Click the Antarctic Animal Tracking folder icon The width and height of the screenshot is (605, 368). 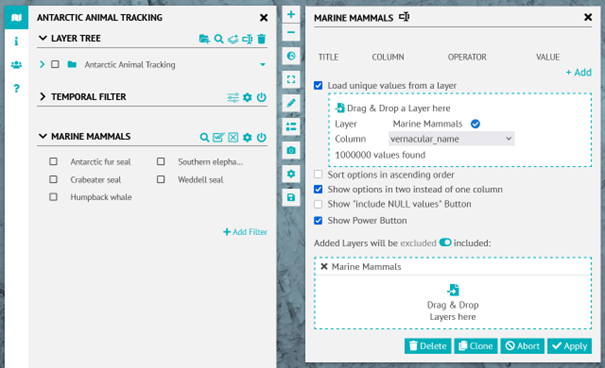[x=72, y=64]
